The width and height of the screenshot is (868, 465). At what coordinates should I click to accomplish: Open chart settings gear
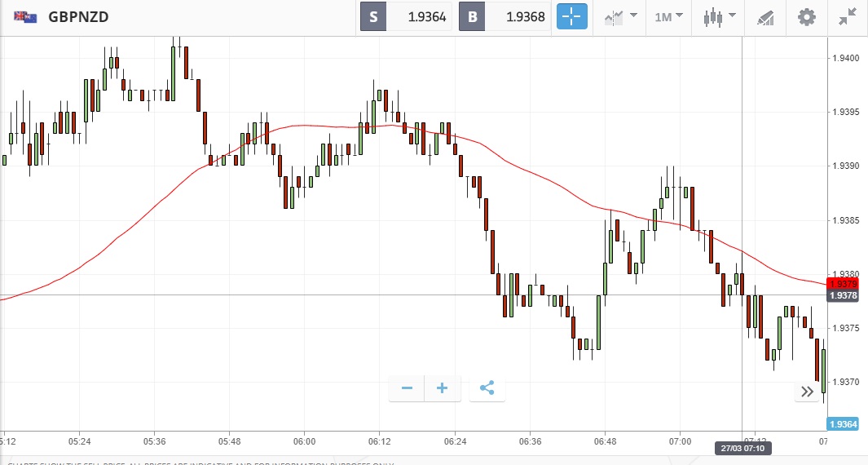coord(806,16)
